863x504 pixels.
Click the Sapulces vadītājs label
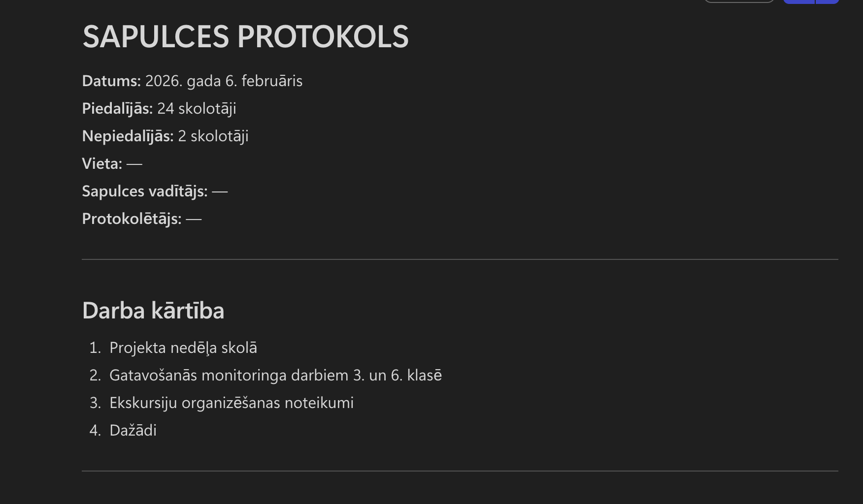[145, 191]
